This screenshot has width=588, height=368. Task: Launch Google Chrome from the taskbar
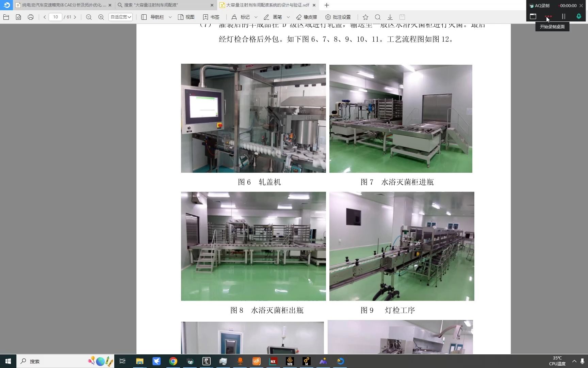point(173,361)
